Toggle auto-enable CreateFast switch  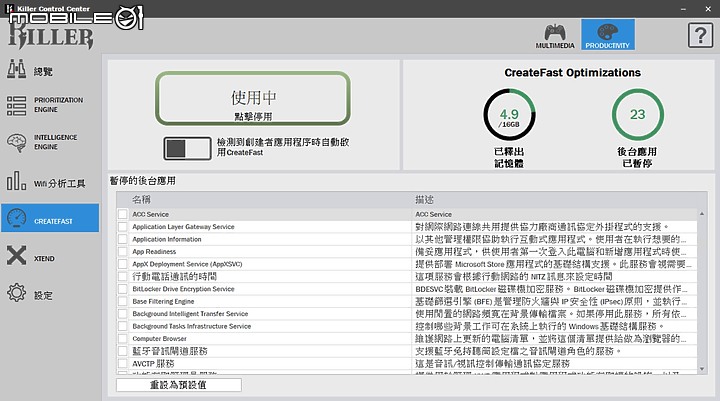pos(187,148)
